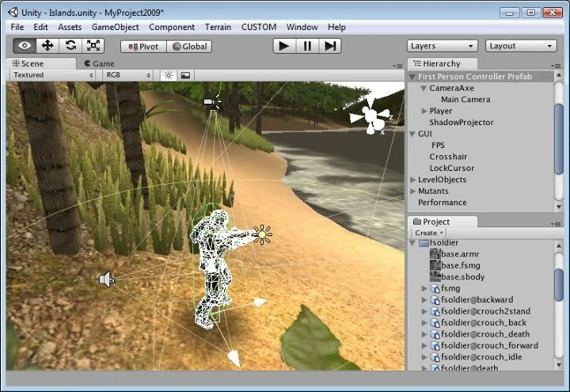Toggle the View tool eye icon
This screenshot has width=570, height=392.
20,46
